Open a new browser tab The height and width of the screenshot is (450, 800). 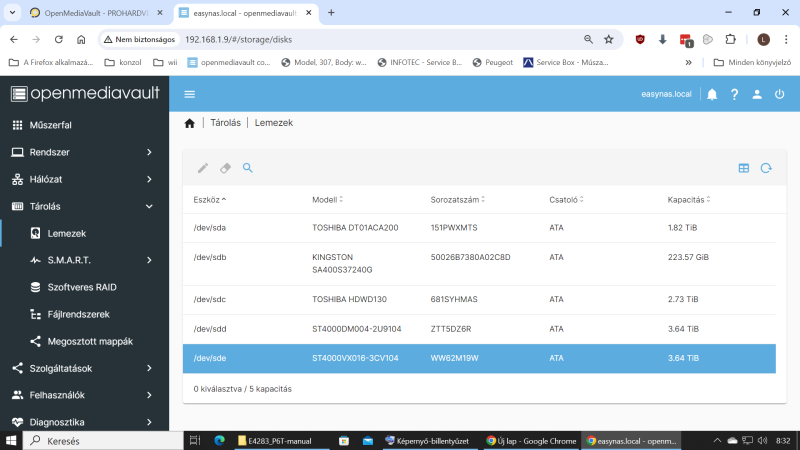pos(331,13)
